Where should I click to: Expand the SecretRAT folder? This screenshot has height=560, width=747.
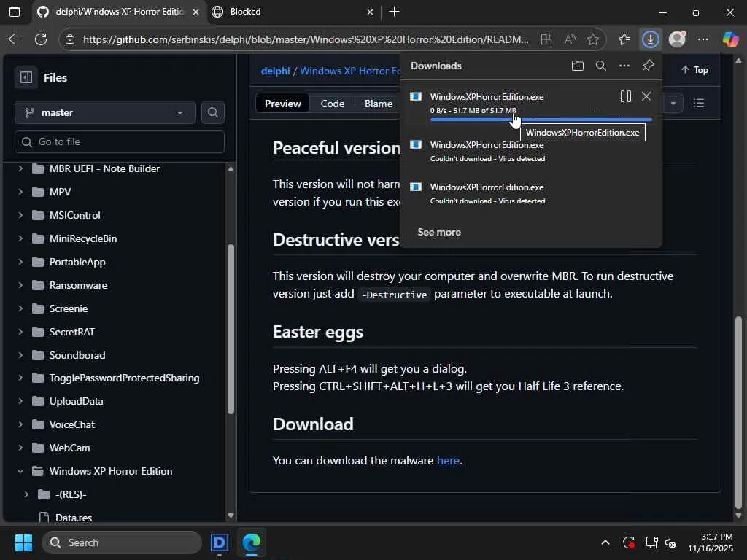[20, 332]
